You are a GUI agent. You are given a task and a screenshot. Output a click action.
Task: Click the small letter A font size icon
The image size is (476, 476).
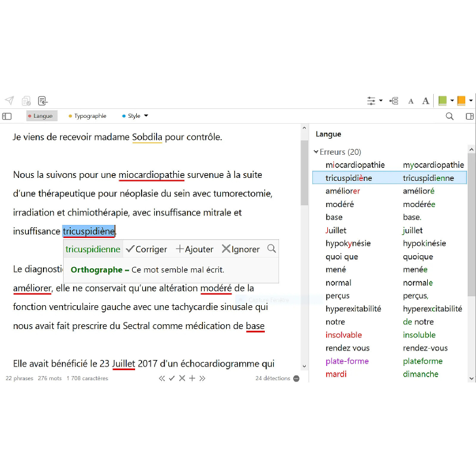tap(411, 101)
